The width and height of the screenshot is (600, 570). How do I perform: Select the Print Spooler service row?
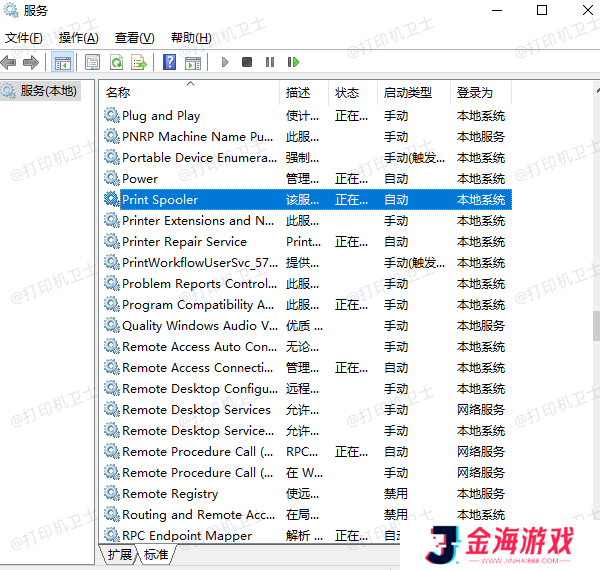[x=308, y=199]
